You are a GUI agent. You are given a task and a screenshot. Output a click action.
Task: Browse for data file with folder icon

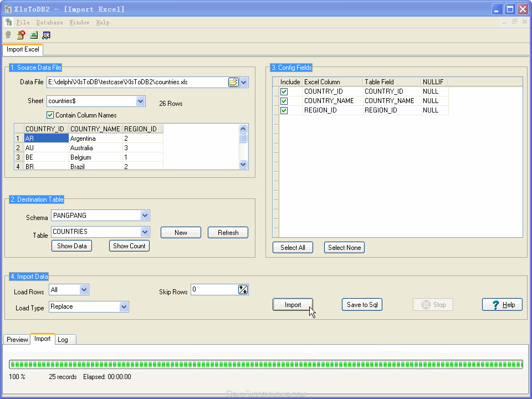[x=233, y=82]
